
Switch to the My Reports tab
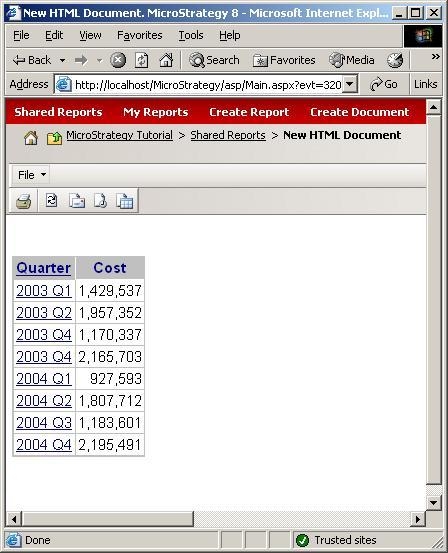pyautogui.click(x=156, y=112)
